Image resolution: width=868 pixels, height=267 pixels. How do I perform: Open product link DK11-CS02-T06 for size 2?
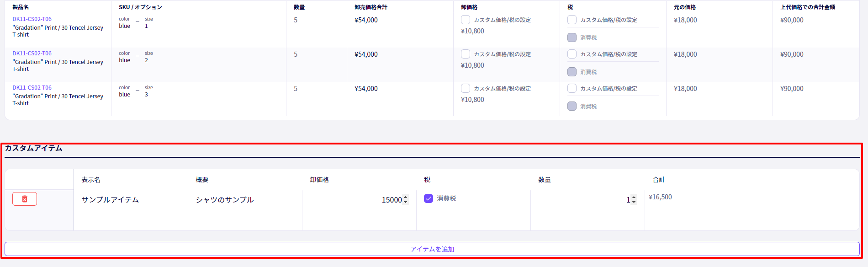coord(32,53)
